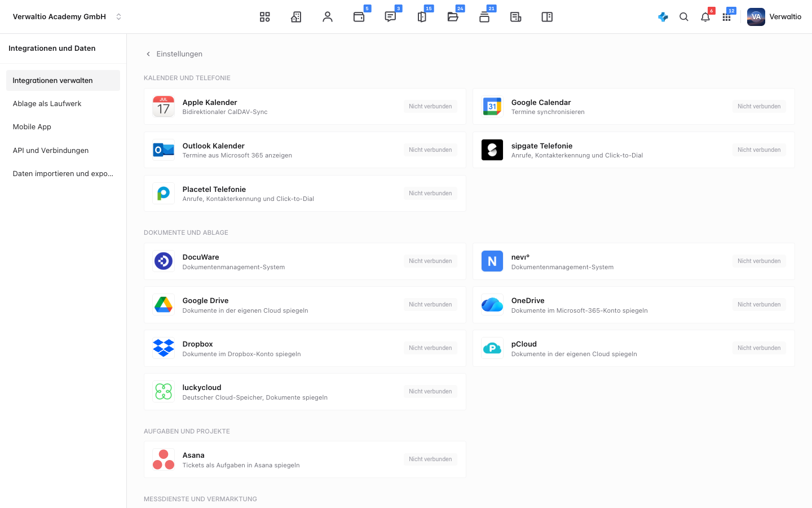Click the split panel layout icon in top bar

coord(547,17)
